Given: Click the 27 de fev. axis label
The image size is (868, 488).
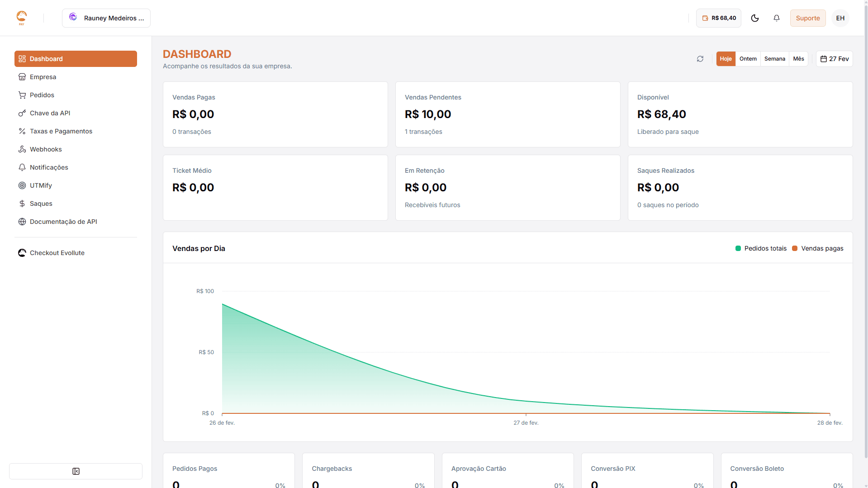Looking at the screenshot, I should coord(526,423).
